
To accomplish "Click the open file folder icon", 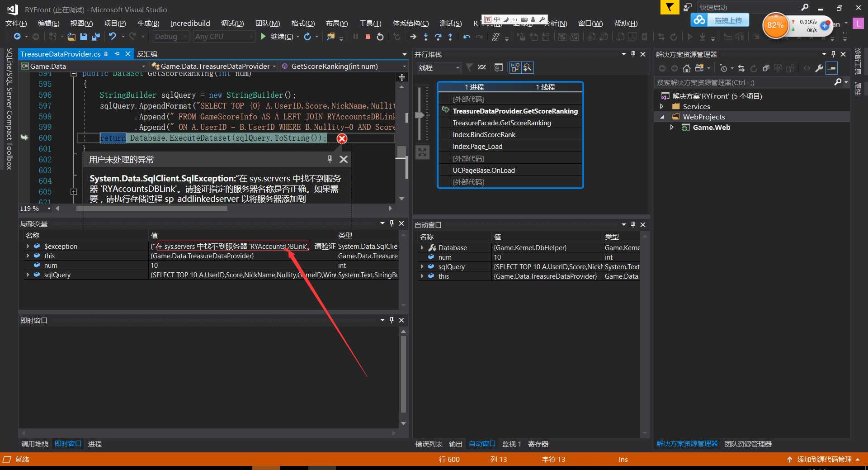I will point(71,37).
